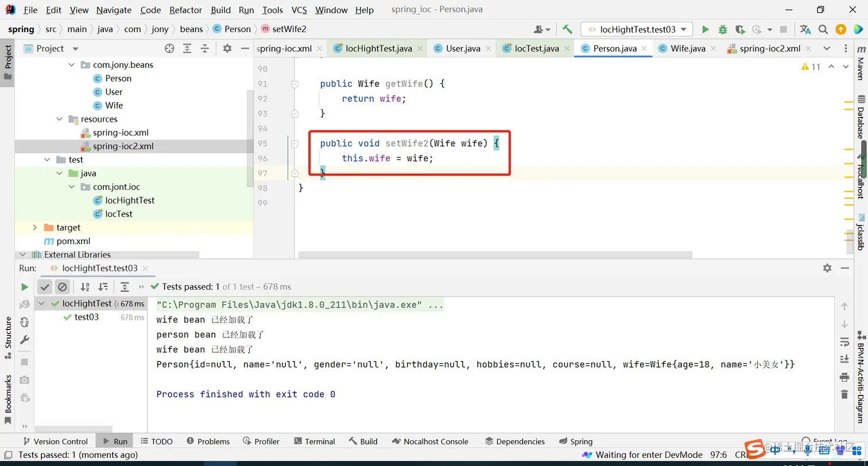Open the Run panel gear settings
The image size is (868, 466).
coord(827,268)
